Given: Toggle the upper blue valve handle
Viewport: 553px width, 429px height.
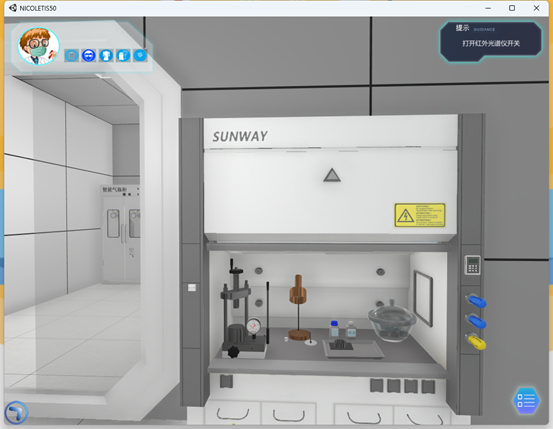Looking at the screenshot, I should pyautogui.click(x=476, y=301).
